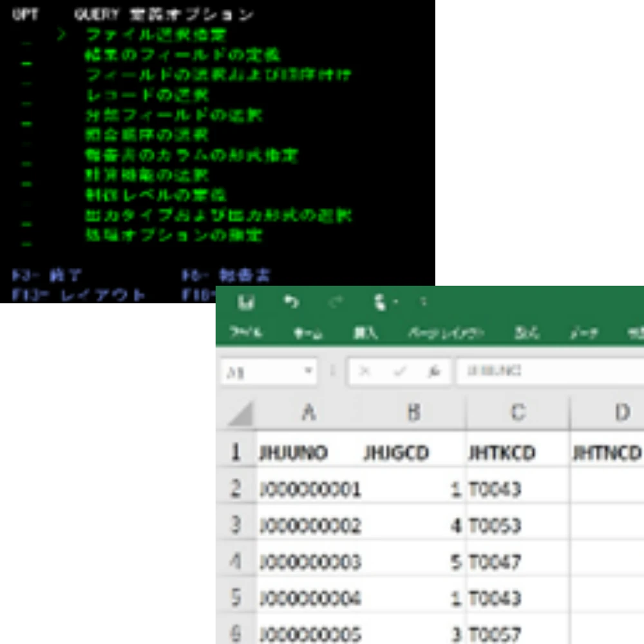Click the Touch/Mouse Mode icon on Quick Access Toolbar

[381, 302]
